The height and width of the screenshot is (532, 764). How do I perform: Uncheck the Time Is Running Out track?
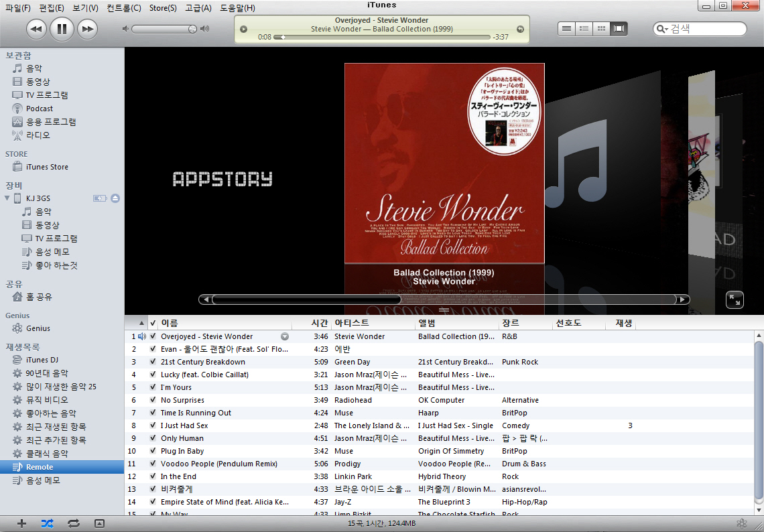[153, 413]
